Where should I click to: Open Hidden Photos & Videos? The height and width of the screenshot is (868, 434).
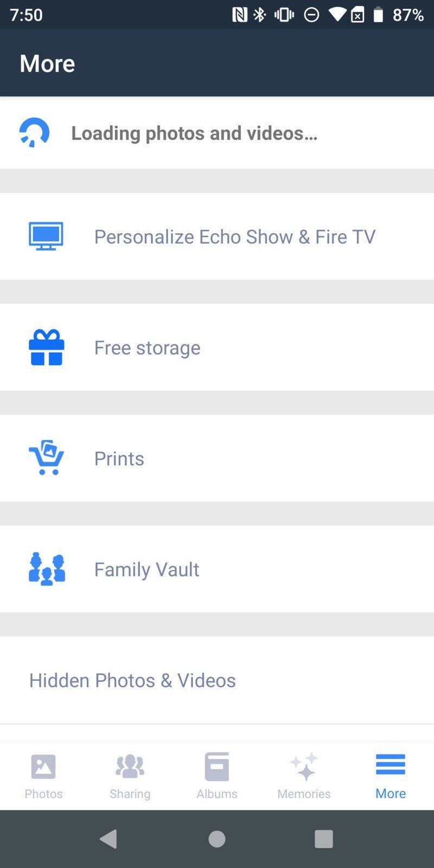point(132,680)
